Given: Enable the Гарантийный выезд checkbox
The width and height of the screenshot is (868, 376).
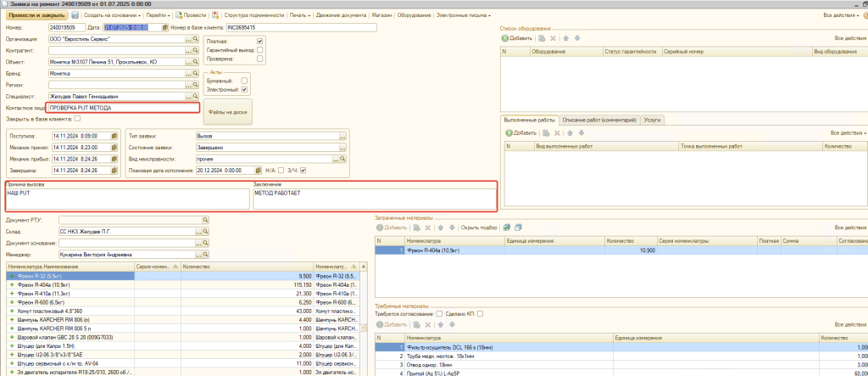Looking at the screenshot, I should tap(260, 50).
